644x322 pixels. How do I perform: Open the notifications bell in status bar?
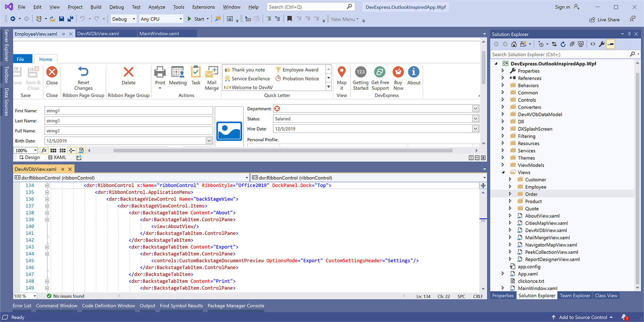pyautogui.click(x=624, y=317)
